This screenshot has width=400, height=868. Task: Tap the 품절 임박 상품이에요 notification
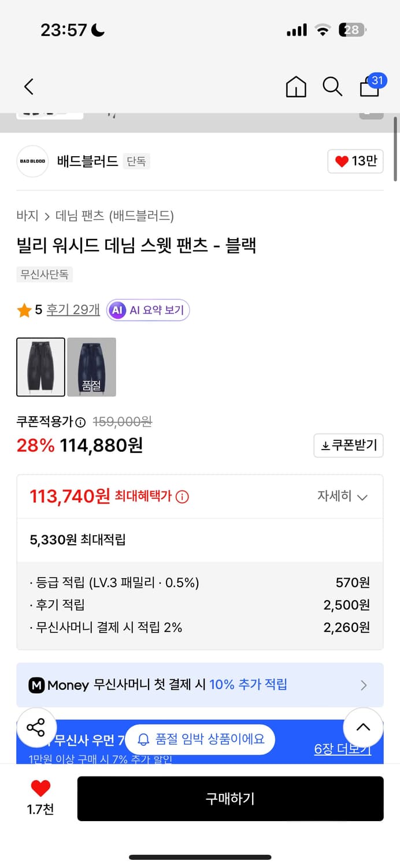(199, 739)
